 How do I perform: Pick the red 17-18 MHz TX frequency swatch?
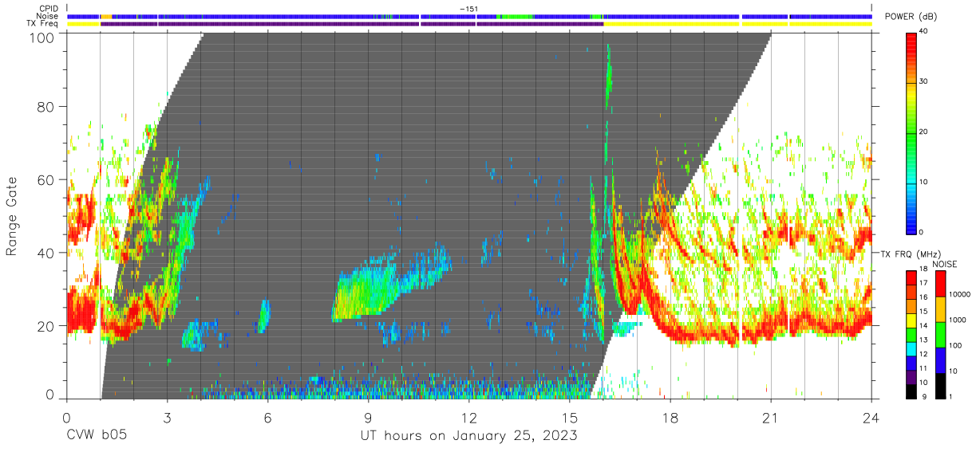tap(911, 277)
